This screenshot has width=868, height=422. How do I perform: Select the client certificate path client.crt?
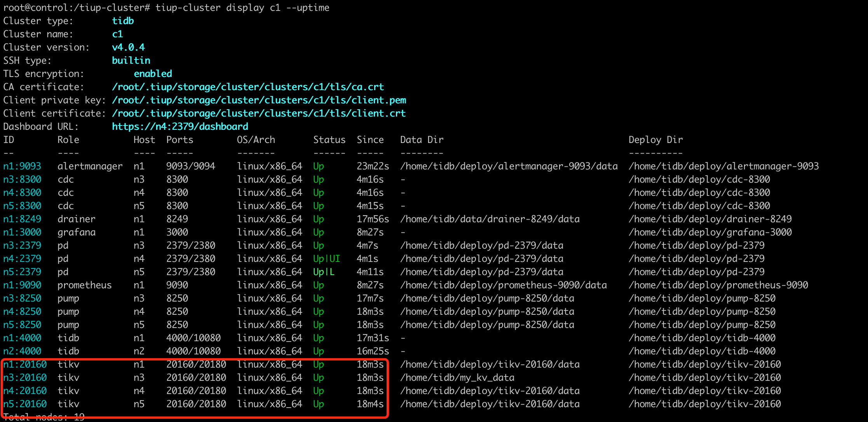pyautogui.click(x=259, y=113)
